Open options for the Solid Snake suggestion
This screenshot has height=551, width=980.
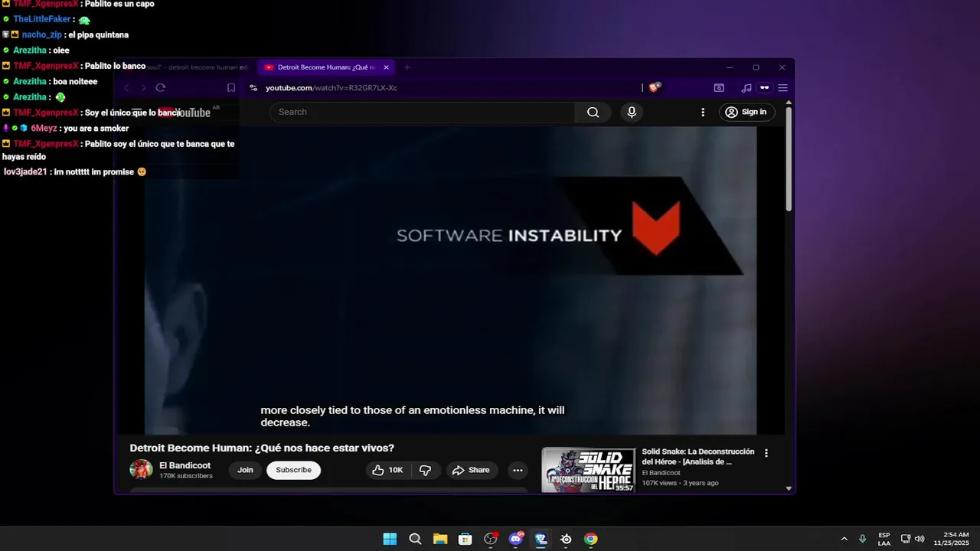pyautogui.click(x=766, y=453)
